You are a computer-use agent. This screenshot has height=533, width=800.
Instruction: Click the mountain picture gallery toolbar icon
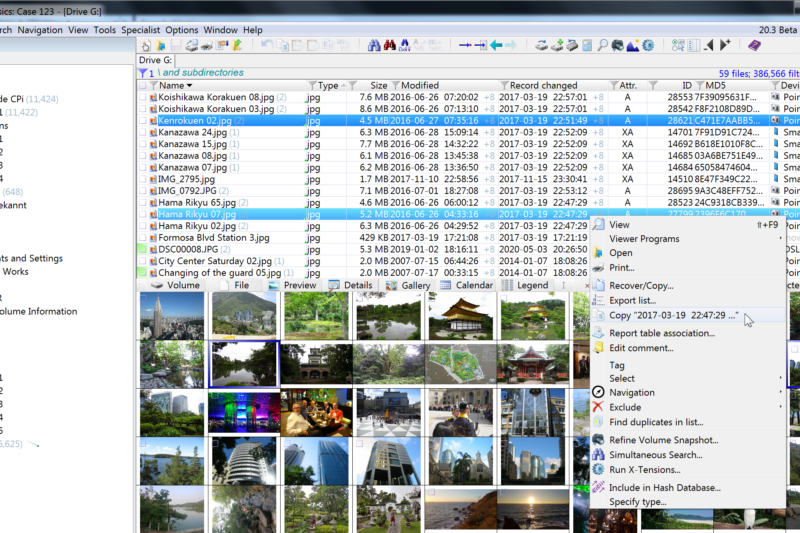click(x=633, y=45)
